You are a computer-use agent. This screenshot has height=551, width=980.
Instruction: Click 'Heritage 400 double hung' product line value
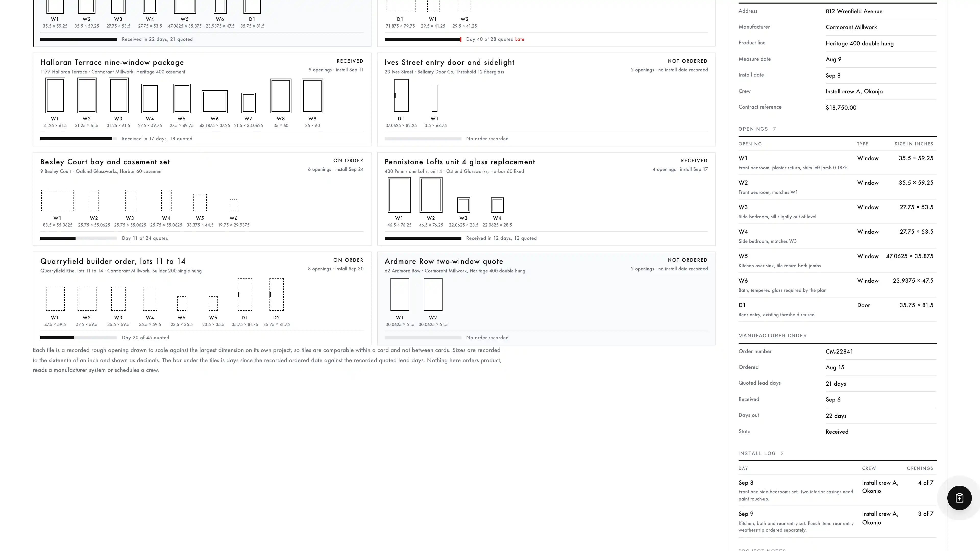(x=859, y=43)
